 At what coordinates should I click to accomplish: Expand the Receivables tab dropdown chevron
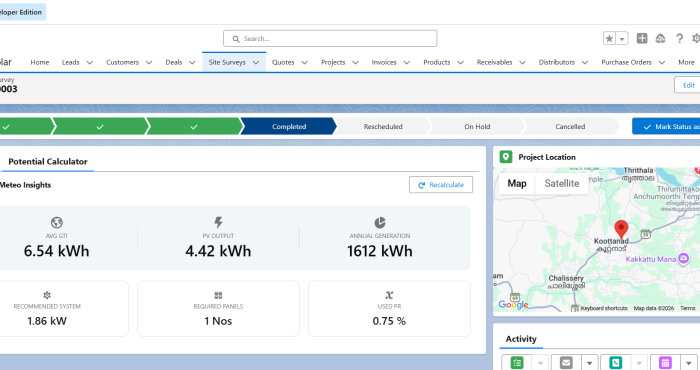pyautogui.click(x=522, y=62)
